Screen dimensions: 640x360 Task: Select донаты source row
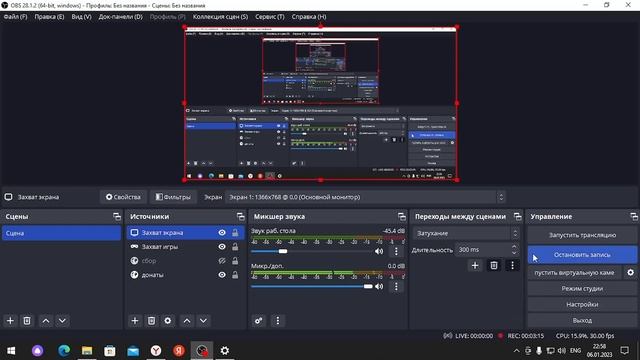185,275
